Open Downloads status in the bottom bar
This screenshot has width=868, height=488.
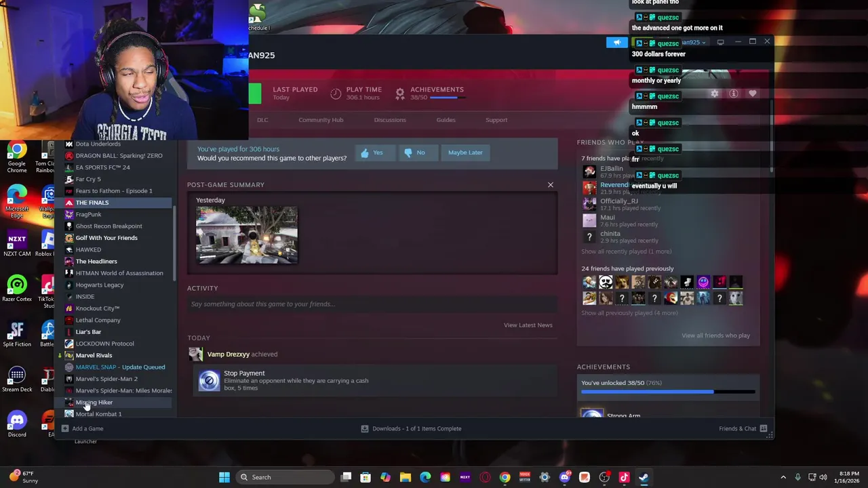(x=411, y=428)
